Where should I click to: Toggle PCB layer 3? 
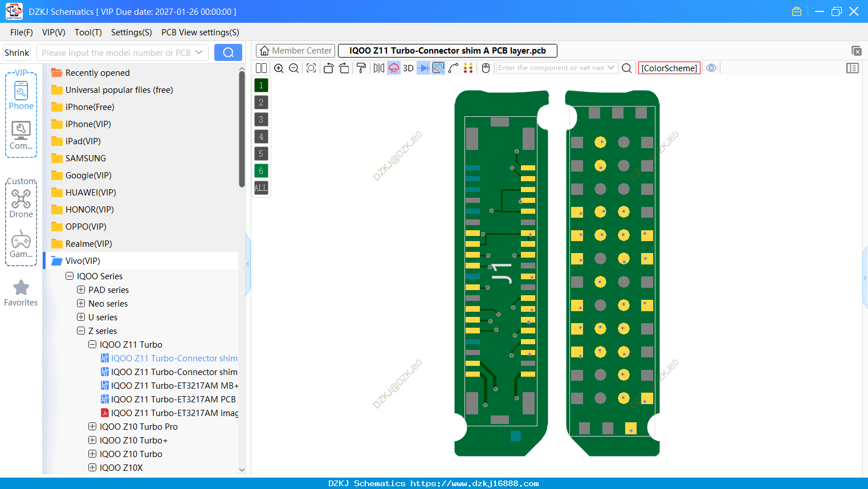pyautogui.click(x=261, y=120)
